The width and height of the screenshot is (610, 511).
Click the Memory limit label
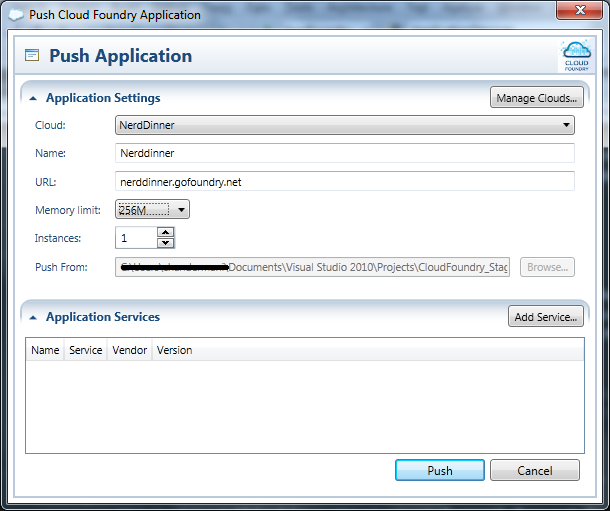click(x=68, y=210)
